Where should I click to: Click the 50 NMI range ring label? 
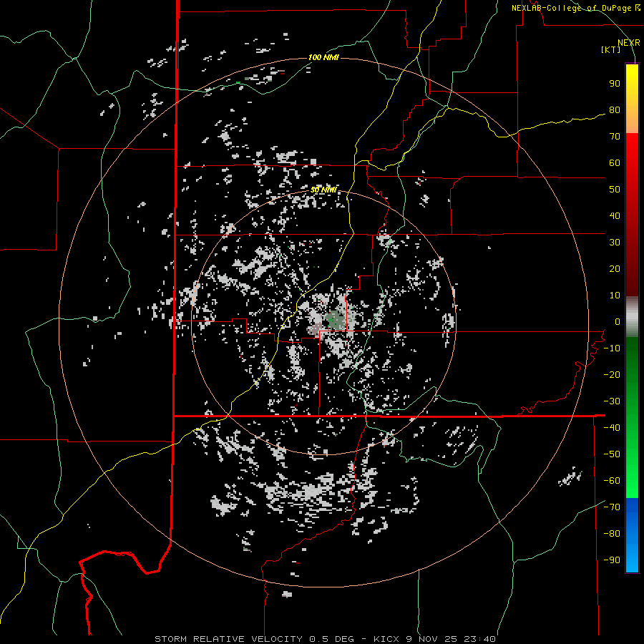[x=323, y=190]
